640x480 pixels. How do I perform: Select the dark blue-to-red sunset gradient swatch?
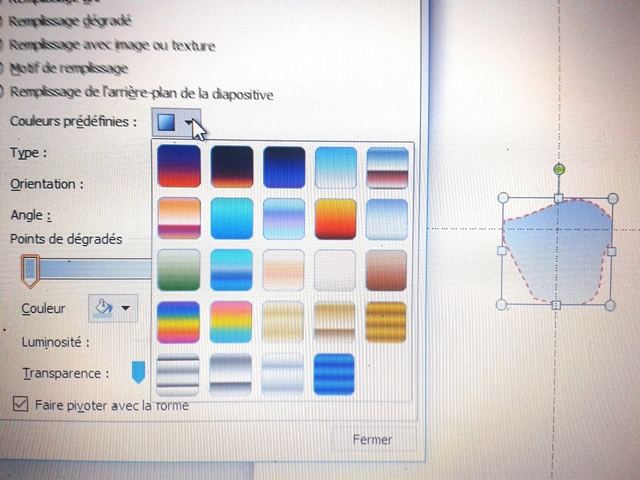[x=179, y=166]
